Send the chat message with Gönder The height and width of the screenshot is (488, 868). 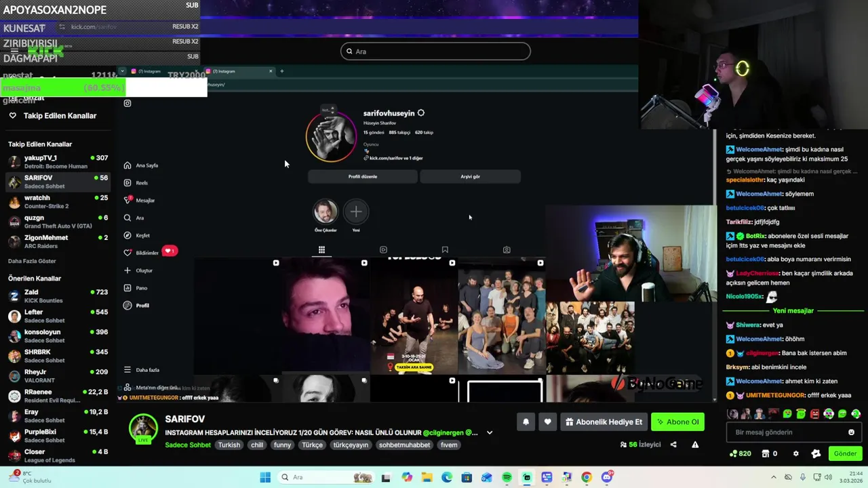click(x=845, y=453)
